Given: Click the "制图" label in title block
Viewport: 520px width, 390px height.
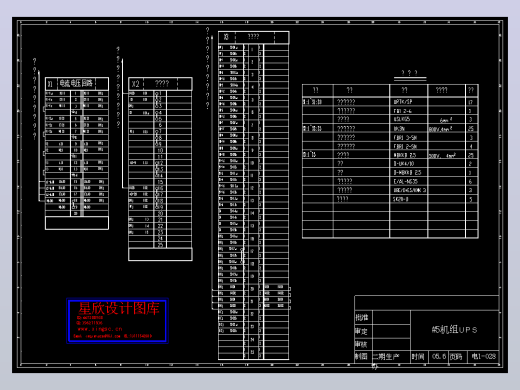Looking at the screenshot, I should coord(361,357).
